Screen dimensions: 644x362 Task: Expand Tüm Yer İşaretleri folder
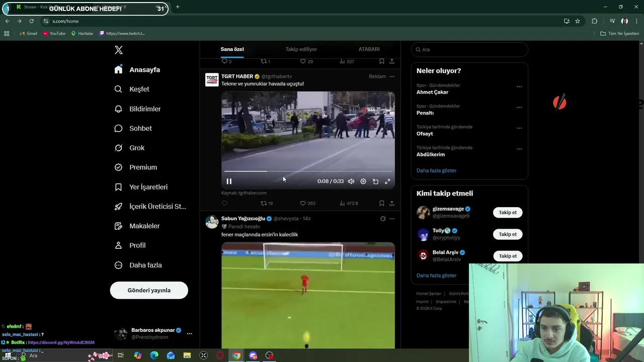(x=619, y=33)
